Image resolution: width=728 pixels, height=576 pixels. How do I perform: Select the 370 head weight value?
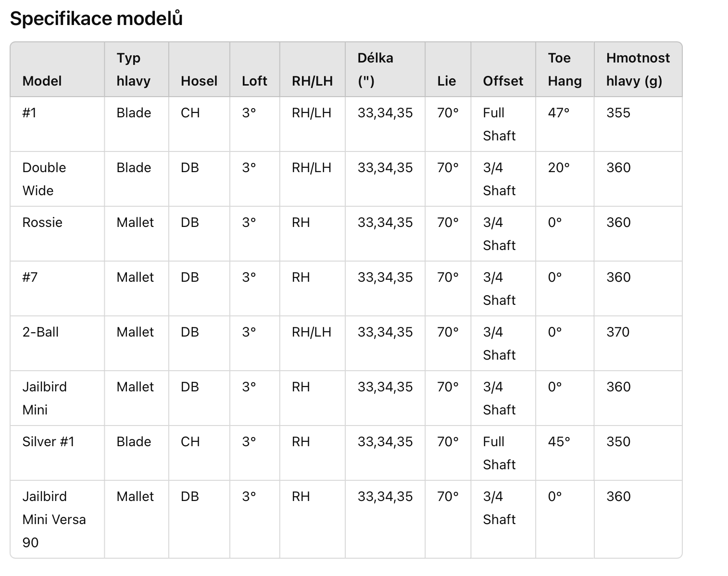[618, 332]
